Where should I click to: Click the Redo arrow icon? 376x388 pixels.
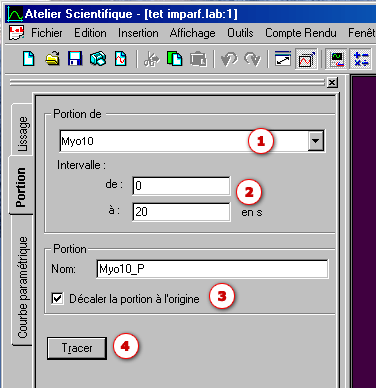[x=252, y=59]
